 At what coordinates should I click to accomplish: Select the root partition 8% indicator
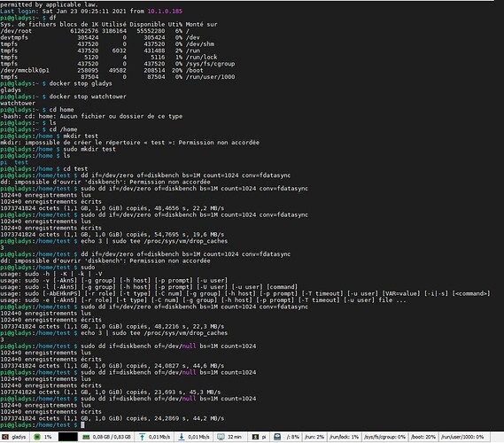(292, 437)
